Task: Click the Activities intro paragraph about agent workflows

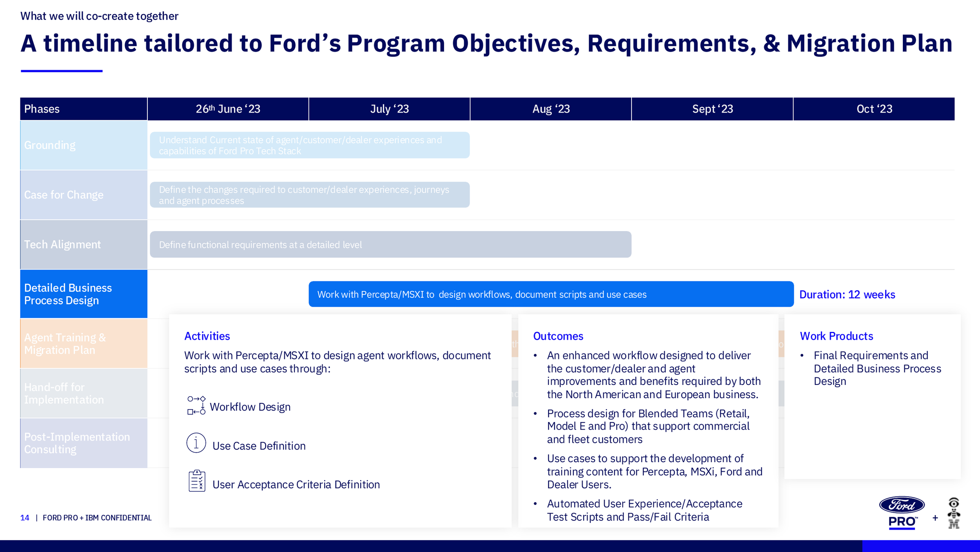Action: [338, 362]
